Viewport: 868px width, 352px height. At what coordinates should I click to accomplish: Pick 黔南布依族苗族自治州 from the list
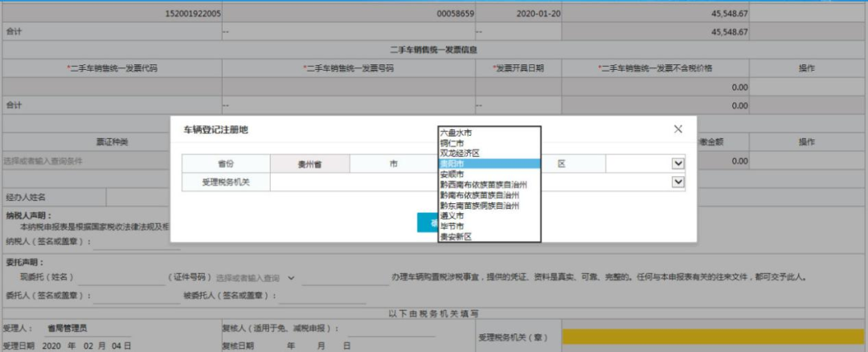tap(489, 194)
